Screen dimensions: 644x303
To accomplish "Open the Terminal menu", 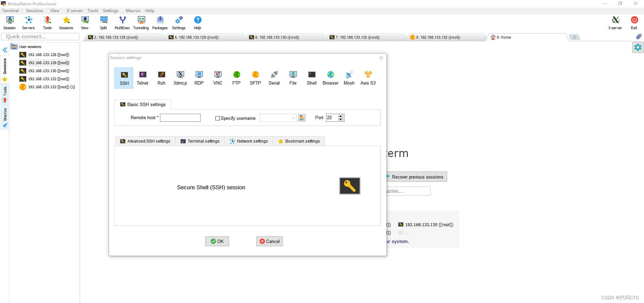I will [10, 11].
